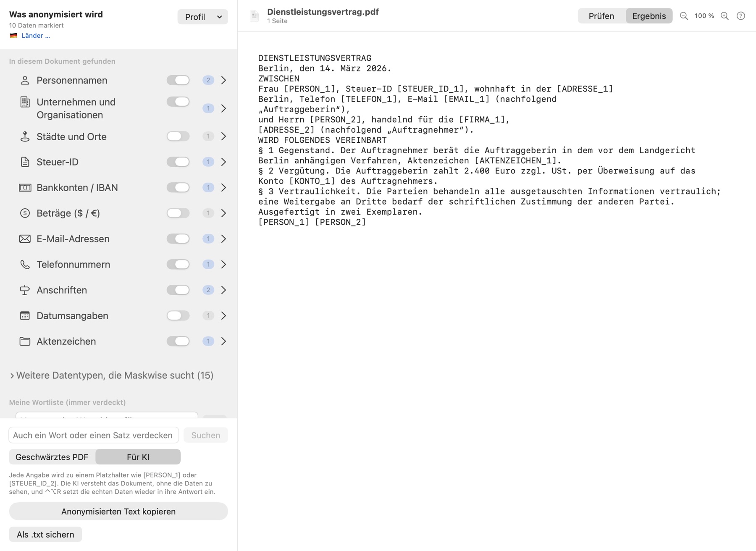This screenshot has width=756, height=551.
Task: Click the Dienstleistungsvertrag.pdf file name
Action: point(323,12)
